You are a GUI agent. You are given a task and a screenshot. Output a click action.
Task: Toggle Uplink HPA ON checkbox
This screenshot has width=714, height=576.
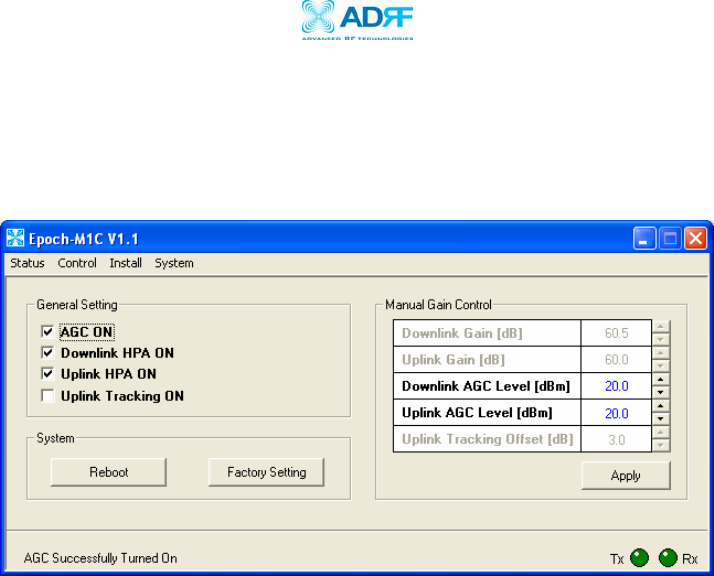point(47,374)
